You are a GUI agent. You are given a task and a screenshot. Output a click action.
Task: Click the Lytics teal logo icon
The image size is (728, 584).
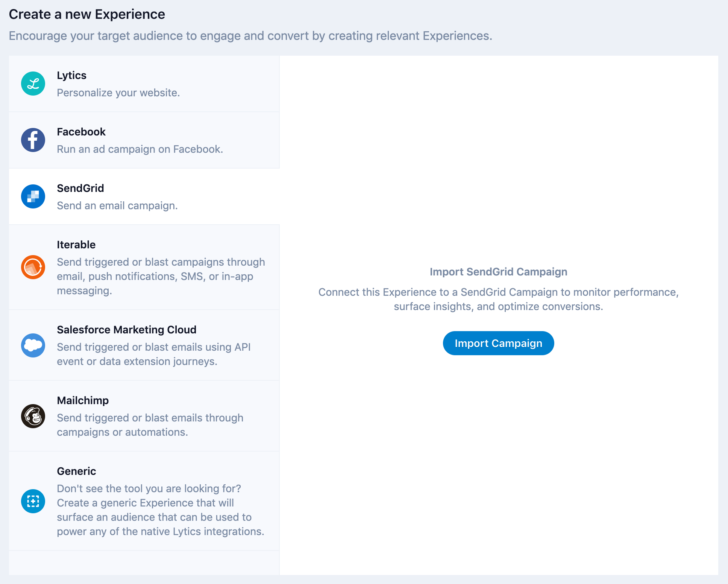(33, 84)
